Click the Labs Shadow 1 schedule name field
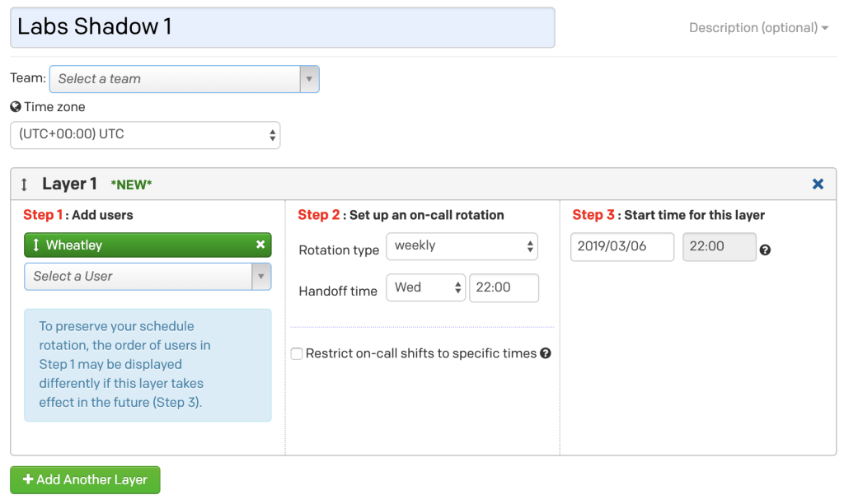Viewport: 844px width, 504px height. click(x=282, y=27)
